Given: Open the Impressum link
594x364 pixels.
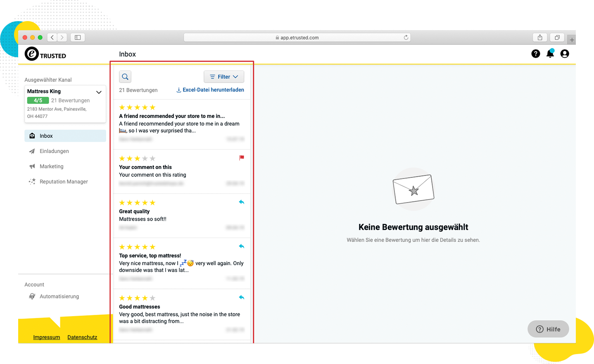Looking at the screenshot, I should 46,337.
